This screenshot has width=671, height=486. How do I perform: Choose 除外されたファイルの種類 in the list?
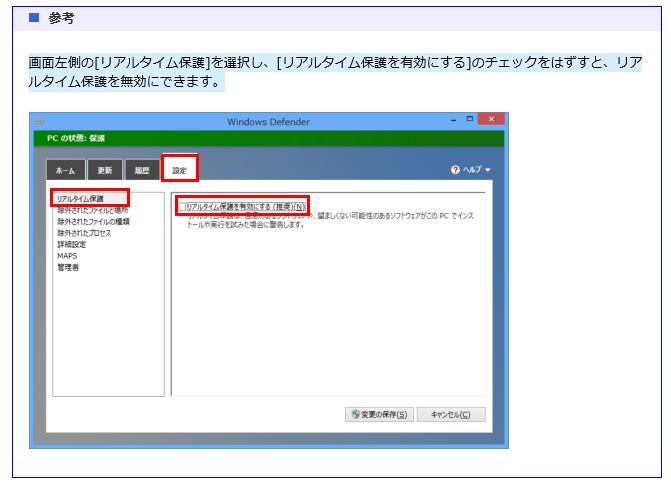pos(93,222)
